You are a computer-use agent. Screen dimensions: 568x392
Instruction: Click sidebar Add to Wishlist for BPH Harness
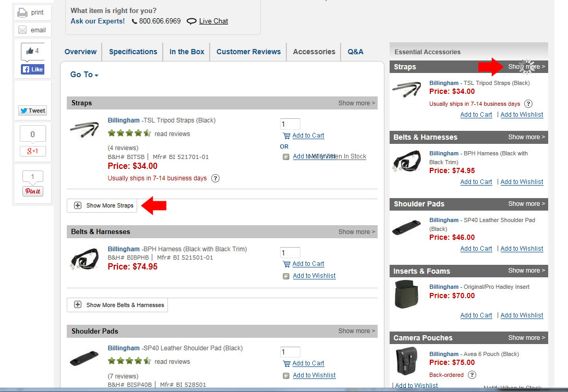coord(522,182)
